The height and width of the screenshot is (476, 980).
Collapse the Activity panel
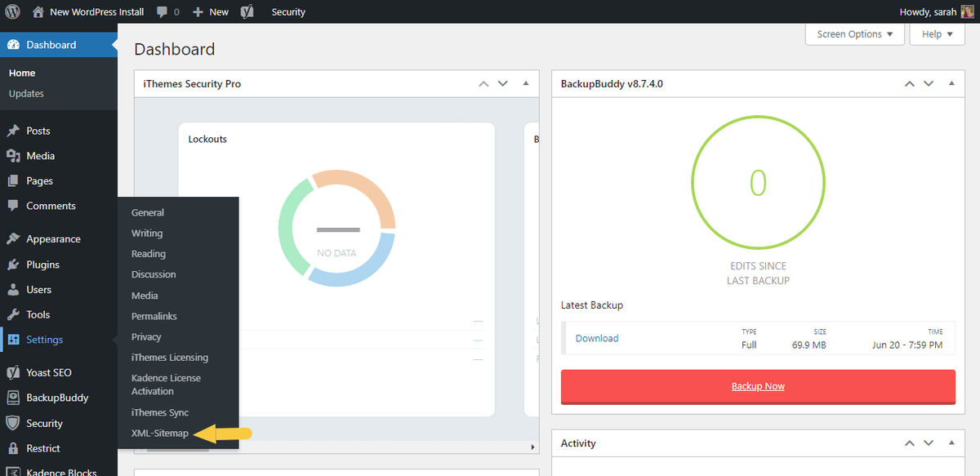(952, 443)
